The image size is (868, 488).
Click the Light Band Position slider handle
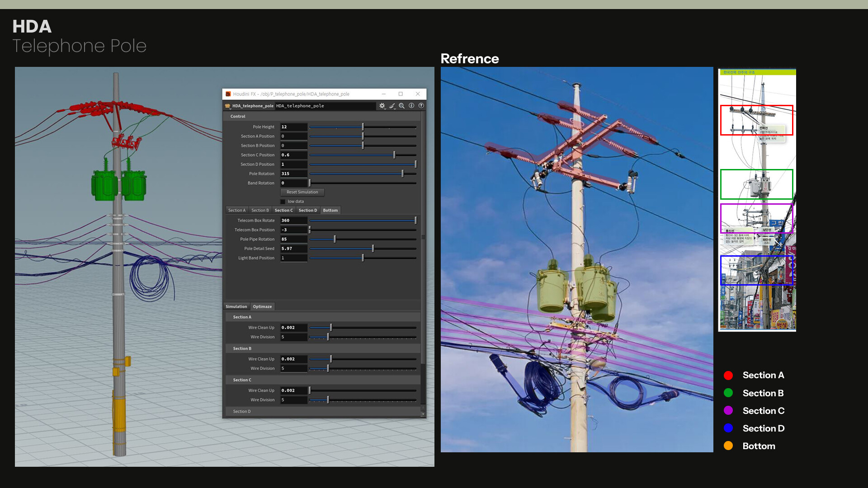[x=363, y=258]
